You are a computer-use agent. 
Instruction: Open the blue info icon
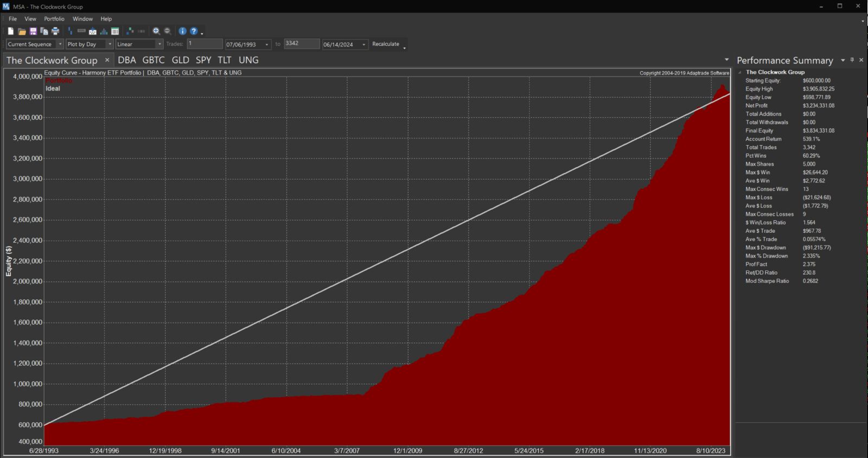(182, 31)
